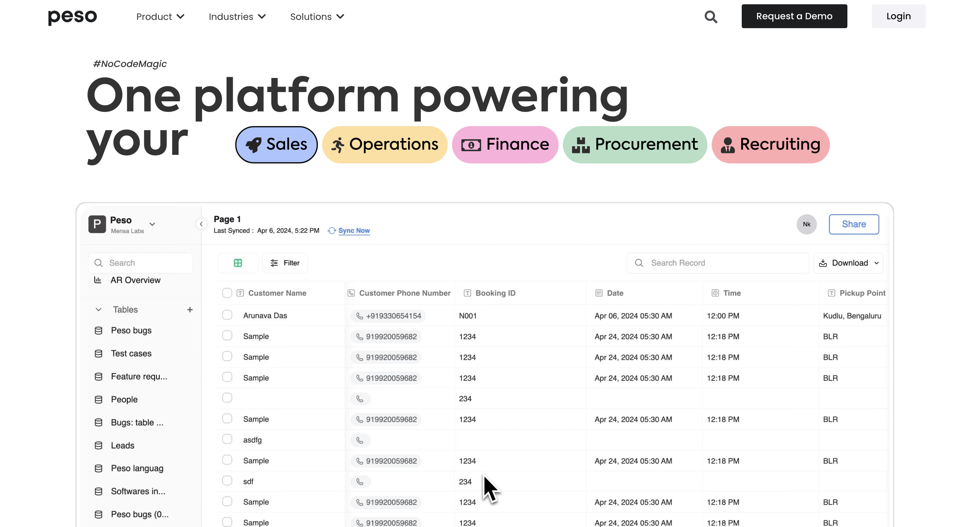The width and height of the screenshot is (980, 527).
Task: Open Bugs: table ... in sidebar
Action: pos(137,422)
